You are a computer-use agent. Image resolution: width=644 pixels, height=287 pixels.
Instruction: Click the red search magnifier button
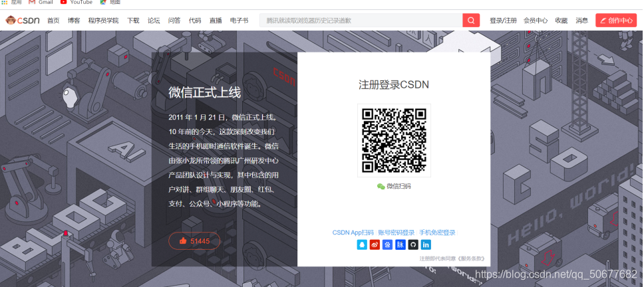[x=471, y=20]
